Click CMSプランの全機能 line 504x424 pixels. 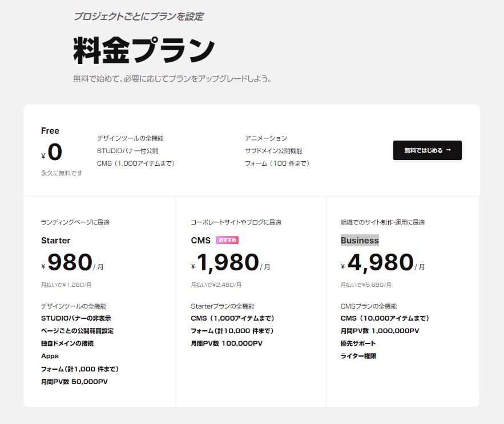(369, 306)
